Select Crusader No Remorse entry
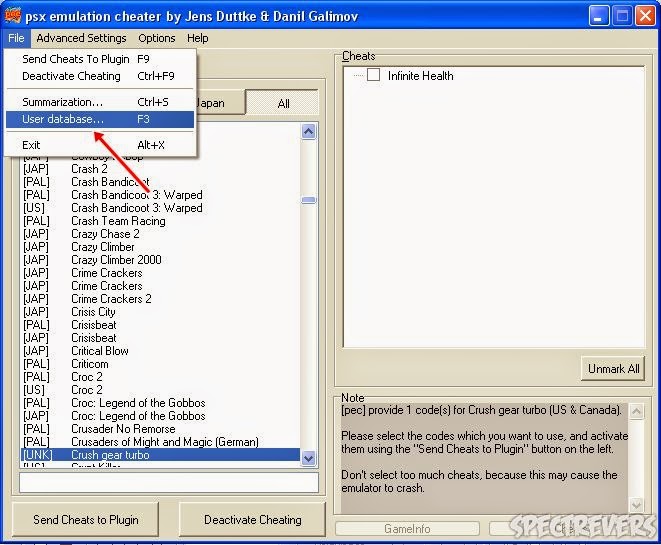The width and height of the screenshot is (661, 545). (x=161, y=429)
